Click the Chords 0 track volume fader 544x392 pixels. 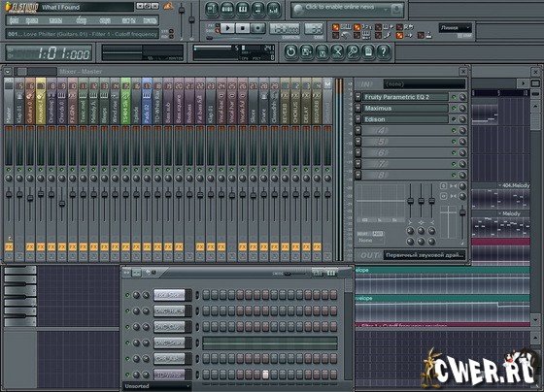(62, 203)
